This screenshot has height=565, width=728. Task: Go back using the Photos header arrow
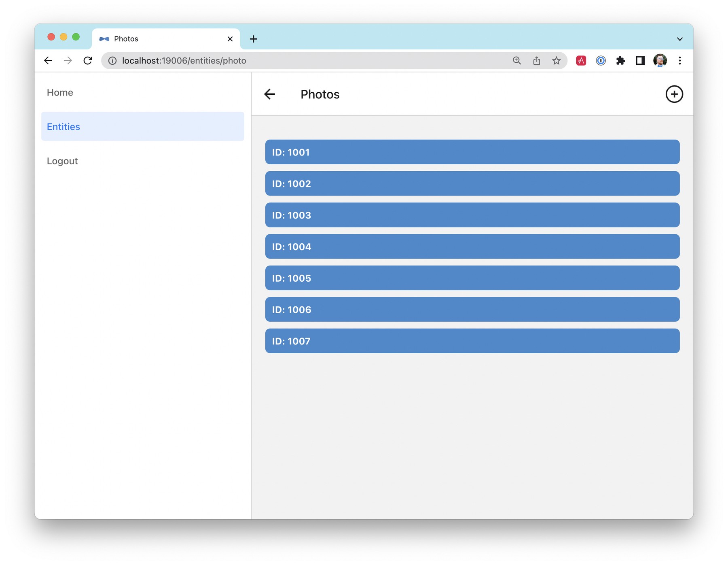click(269, 94)
